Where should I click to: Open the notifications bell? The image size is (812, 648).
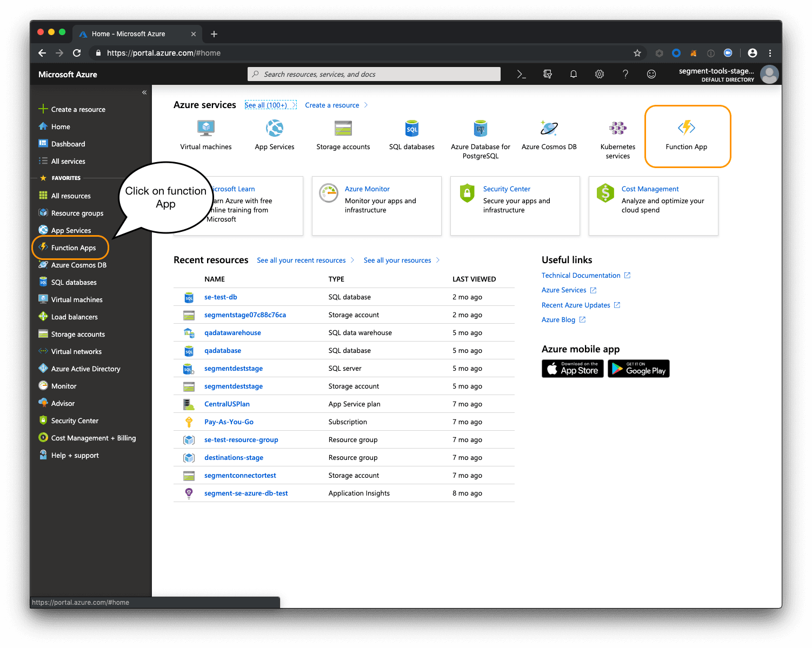pyautogui.click(x=574, y=74)
